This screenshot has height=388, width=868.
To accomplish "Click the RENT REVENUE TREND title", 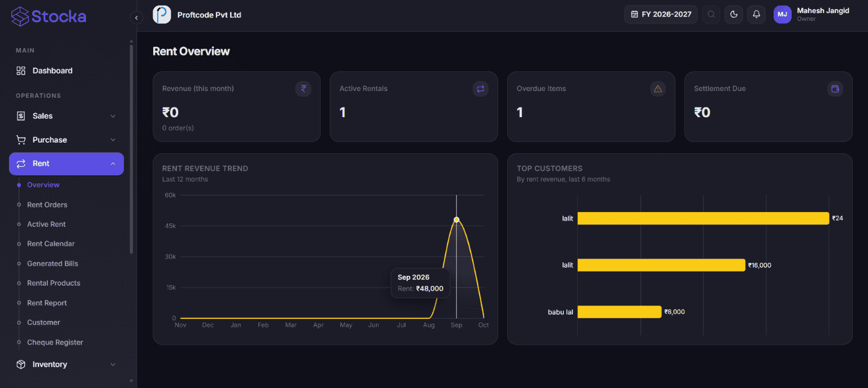I will pos(205,169).
